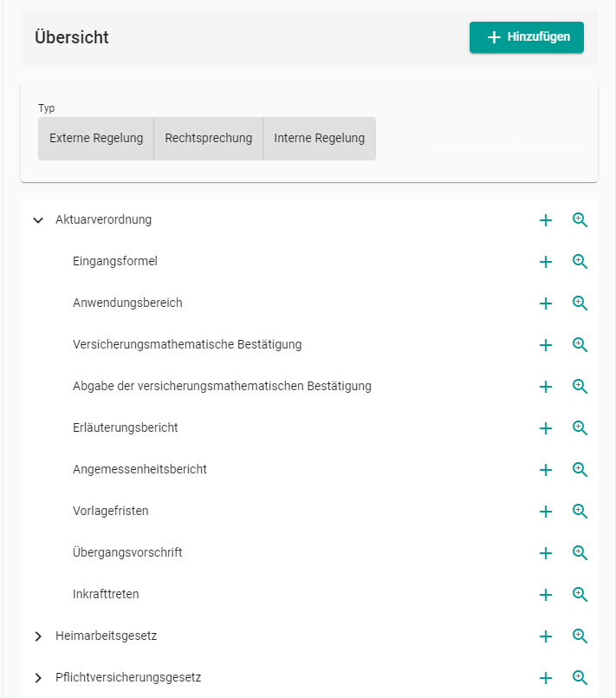Select the Übergangsvorschrift entry

pos(127,552)
